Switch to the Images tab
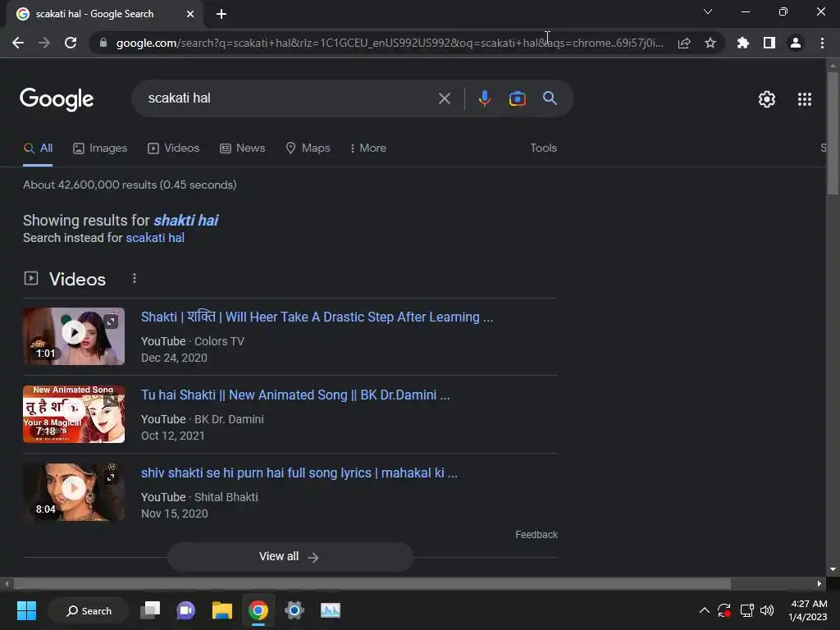This screenshot has height=630, width=840. pyautogui.click(x=100, y=148)
